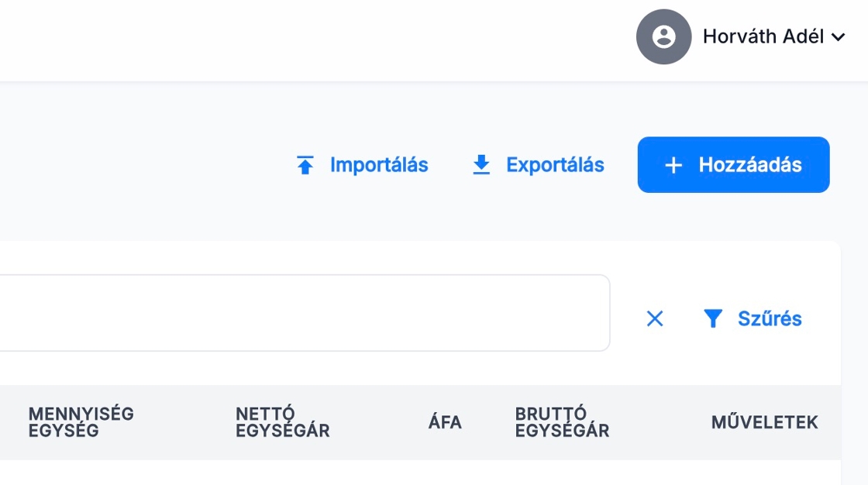Click the ÁFA column header

point(445,422)
